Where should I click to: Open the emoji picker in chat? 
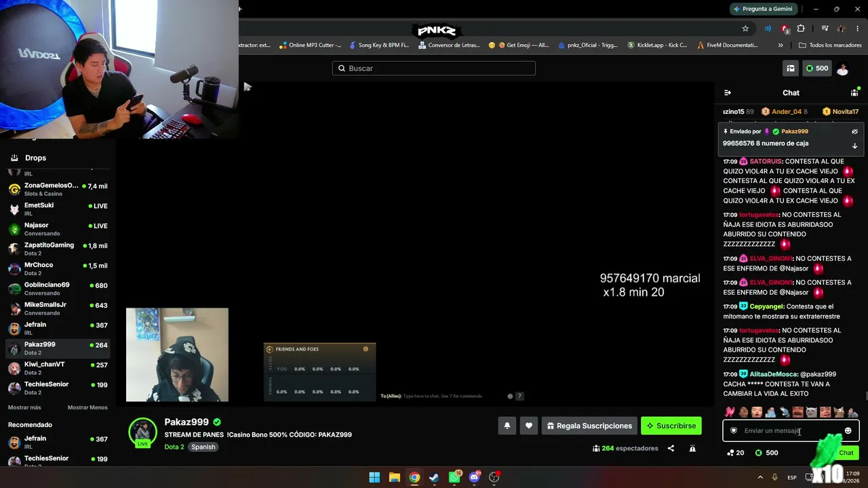(848, 430)
